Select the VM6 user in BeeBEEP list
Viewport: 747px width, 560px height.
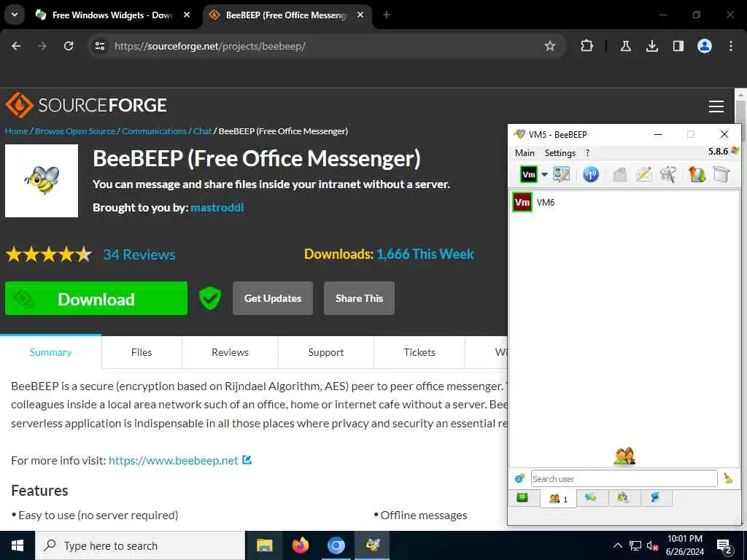coord(624,203)
